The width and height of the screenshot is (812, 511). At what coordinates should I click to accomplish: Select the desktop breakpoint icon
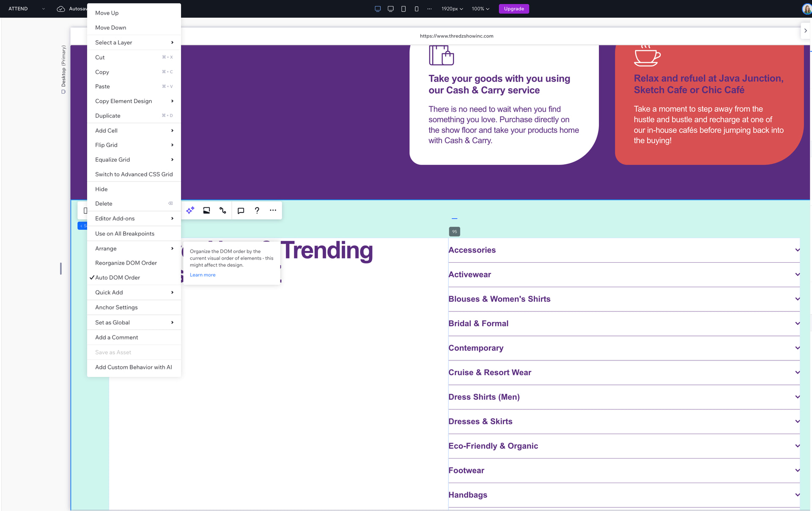click(378, 9)
